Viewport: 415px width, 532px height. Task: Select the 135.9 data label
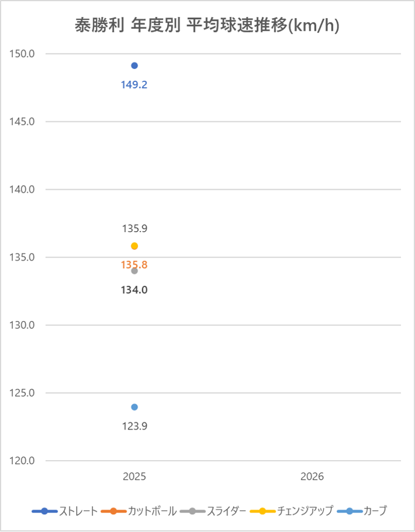coord(134,229)
